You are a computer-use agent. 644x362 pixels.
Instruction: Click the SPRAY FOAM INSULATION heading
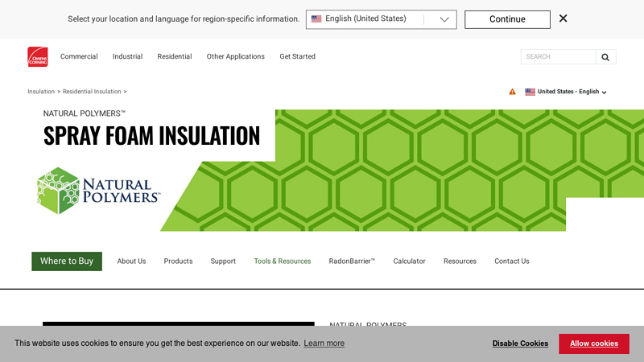(151, 135)
